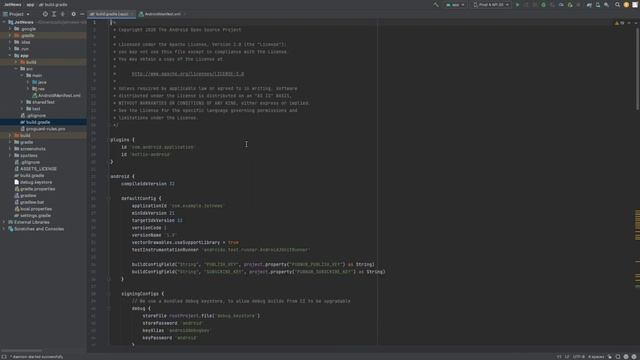Click the Make Project hammer icon
Viewport: 640px width, 360px height.
[436, 5]
